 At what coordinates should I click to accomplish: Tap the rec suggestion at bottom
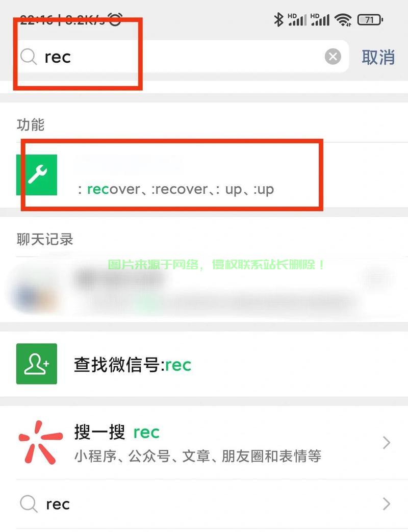tap(204, 504)
